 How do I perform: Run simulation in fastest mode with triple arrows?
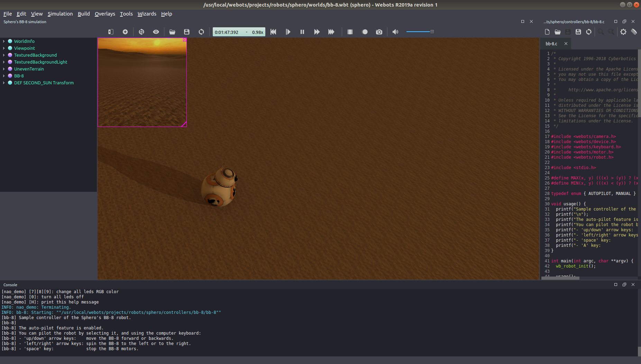tap(331, 32)
